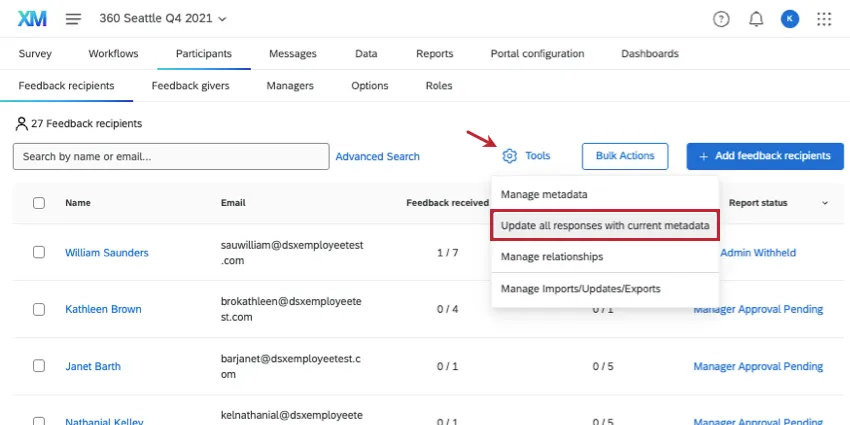Select the Managers sub-tab
The image size is (850, 425).
coord(290,86)
